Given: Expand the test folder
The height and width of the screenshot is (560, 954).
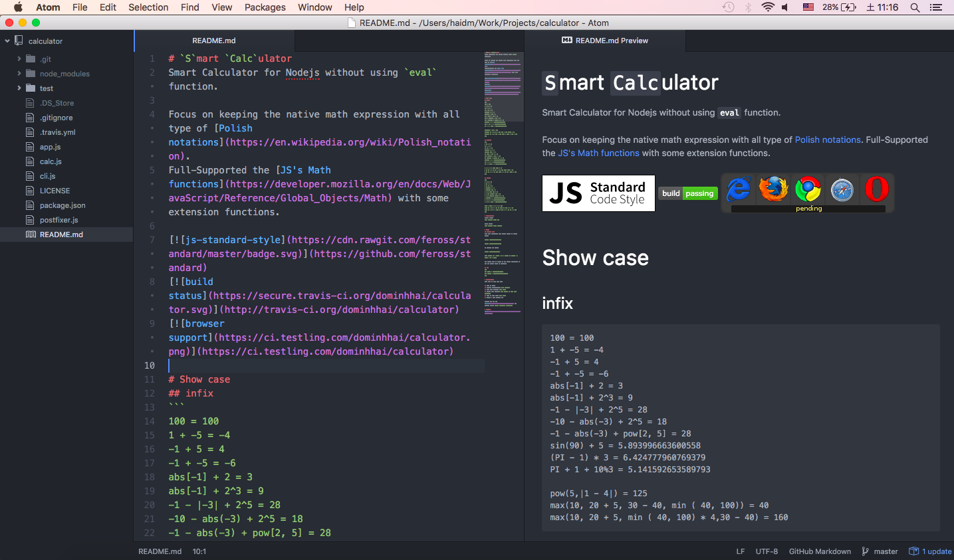Looking at the screenshot, I should 19,88.
